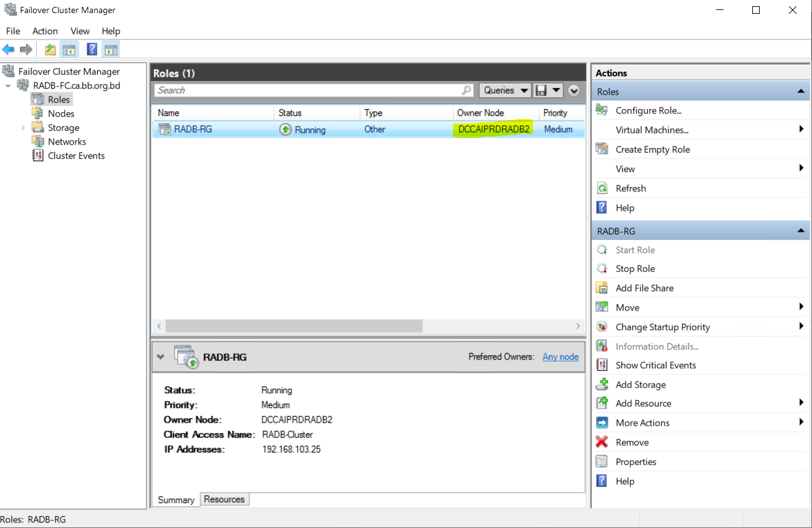
Task: Select the Nodes tree item
Action: pos(61,113)
